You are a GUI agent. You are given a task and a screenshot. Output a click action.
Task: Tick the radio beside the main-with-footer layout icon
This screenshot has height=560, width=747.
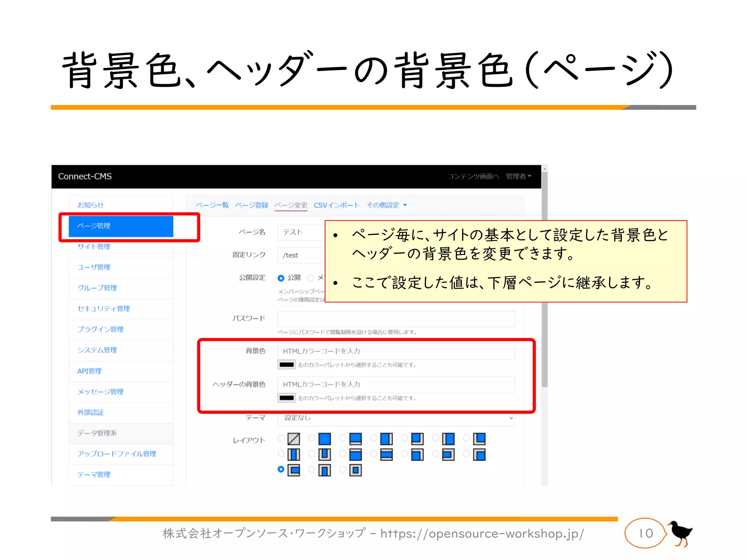343,438
